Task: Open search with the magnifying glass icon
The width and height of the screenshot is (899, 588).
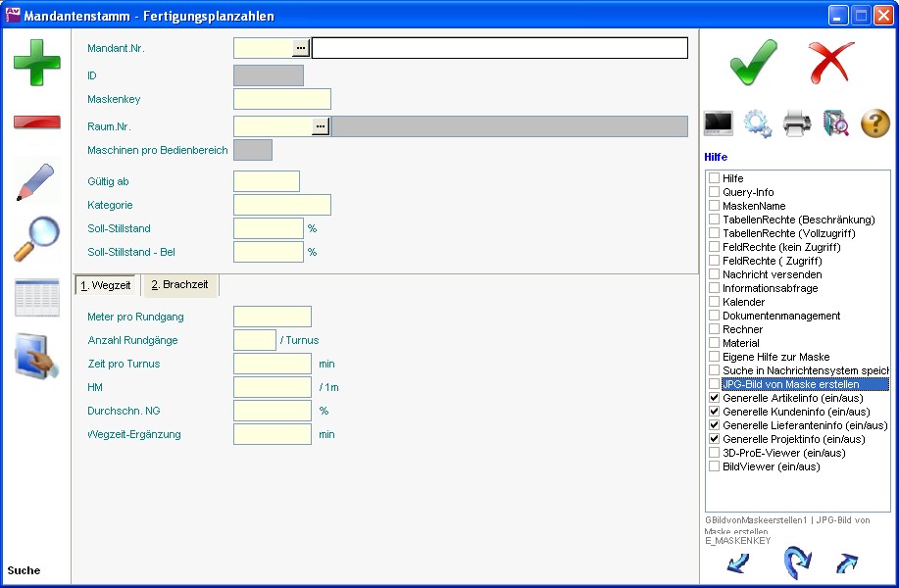Action: [36, 240]
